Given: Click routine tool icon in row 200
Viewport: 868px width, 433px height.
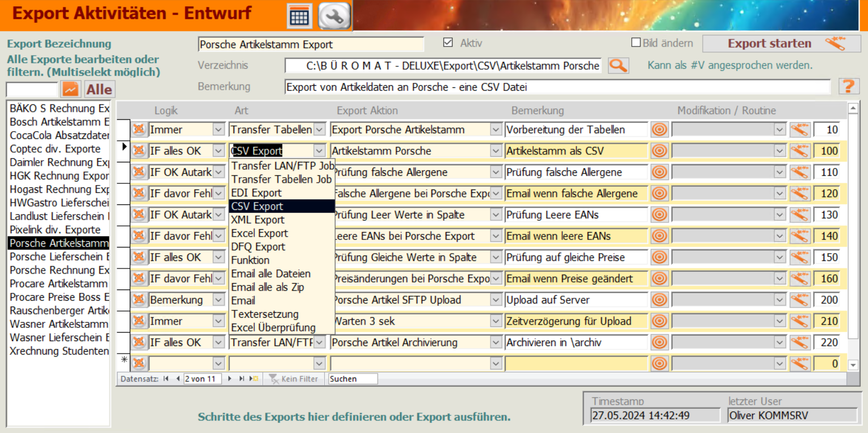Looking at the screenshot, I should click(799, 300).
